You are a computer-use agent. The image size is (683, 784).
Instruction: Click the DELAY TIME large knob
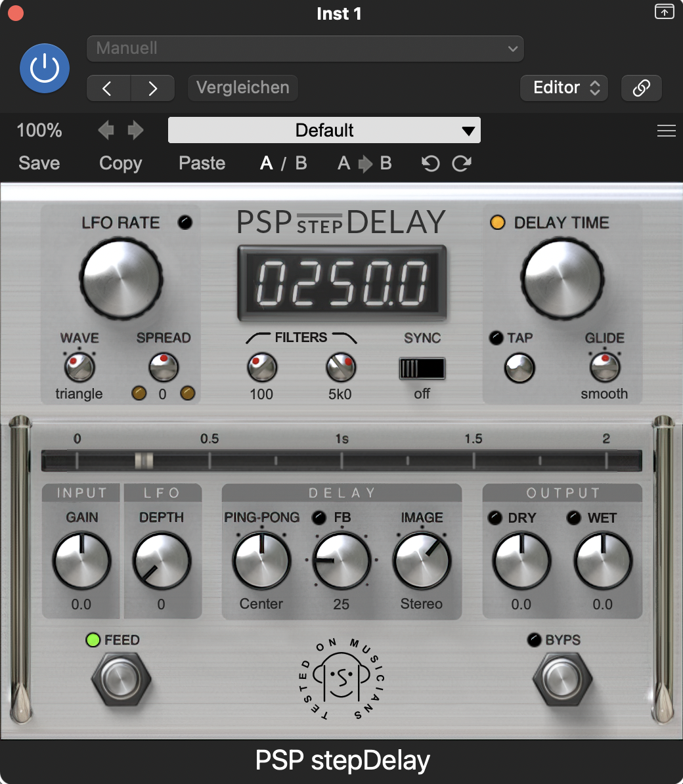tap(563, 279)
